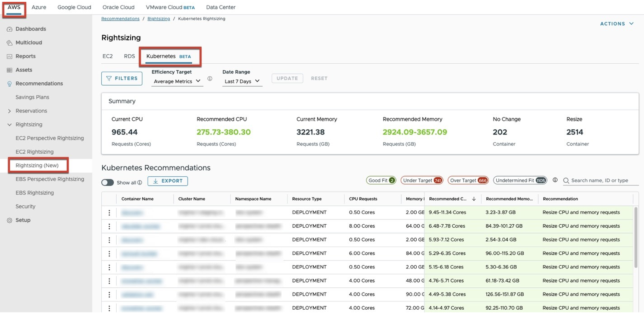Viewport: 644px width, 313px height.
Task: Sort by the Container Name column header
Action: [138, 199]
